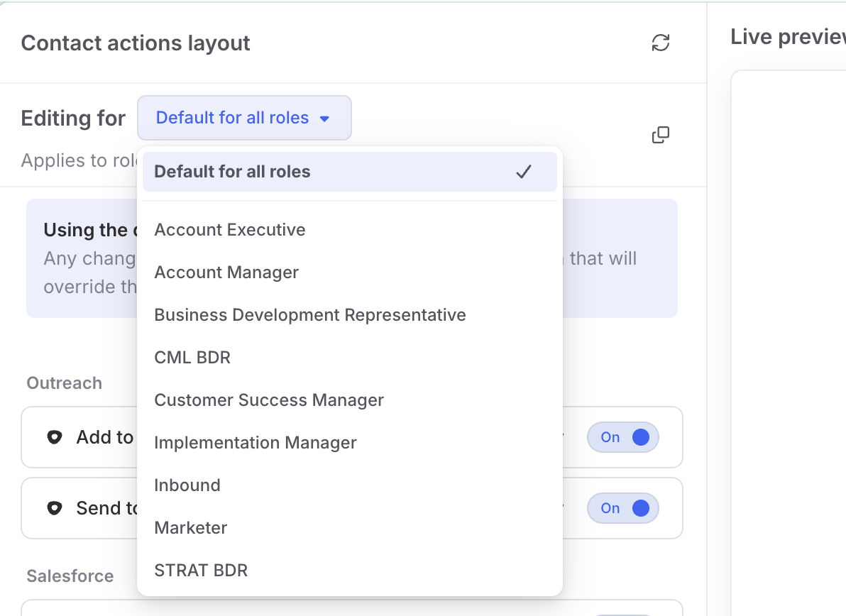Choose Account Manager from the role list

tap(226, 273)
